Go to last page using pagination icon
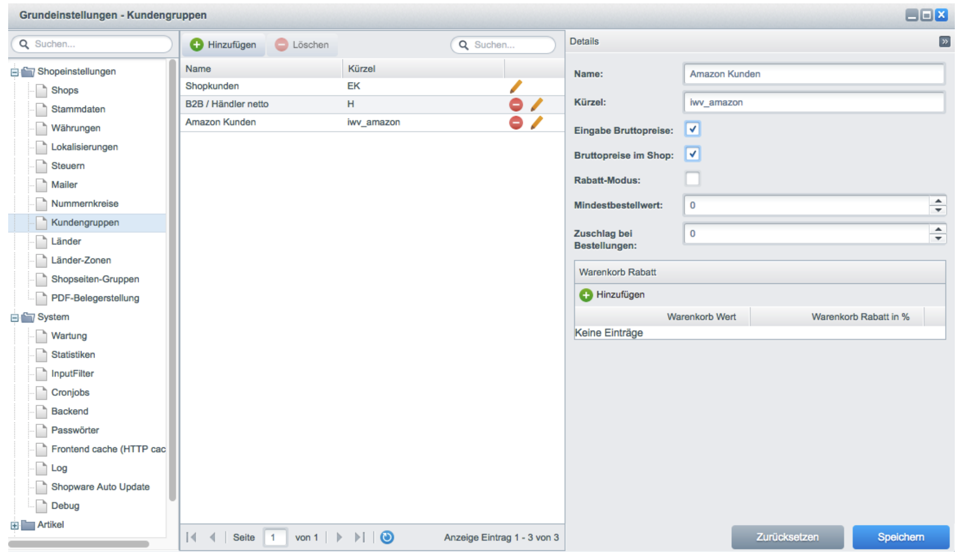This screenshot has height=560, width=963. 359,537
